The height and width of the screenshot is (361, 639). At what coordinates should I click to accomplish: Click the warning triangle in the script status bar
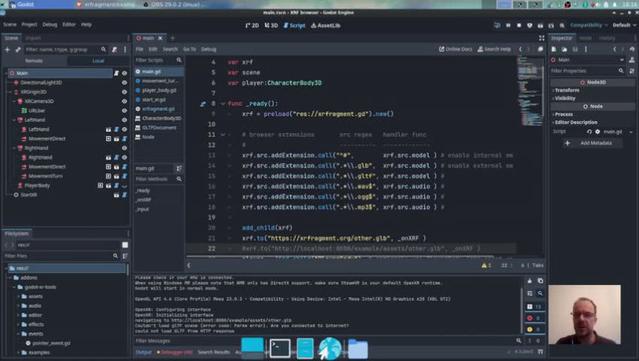[x=484, y=265]
